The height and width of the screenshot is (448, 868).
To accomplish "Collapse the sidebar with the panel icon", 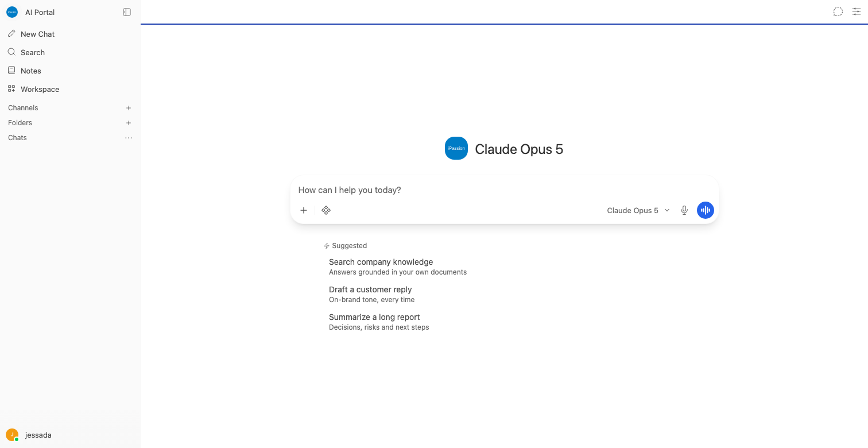I will (127, 12).
